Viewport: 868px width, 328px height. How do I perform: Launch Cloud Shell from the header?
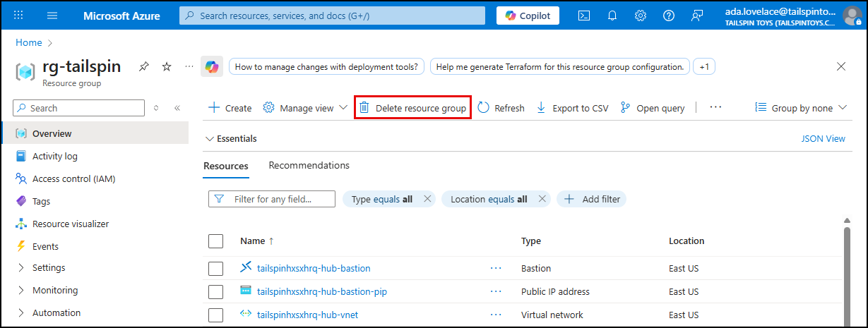pos(584,16)
